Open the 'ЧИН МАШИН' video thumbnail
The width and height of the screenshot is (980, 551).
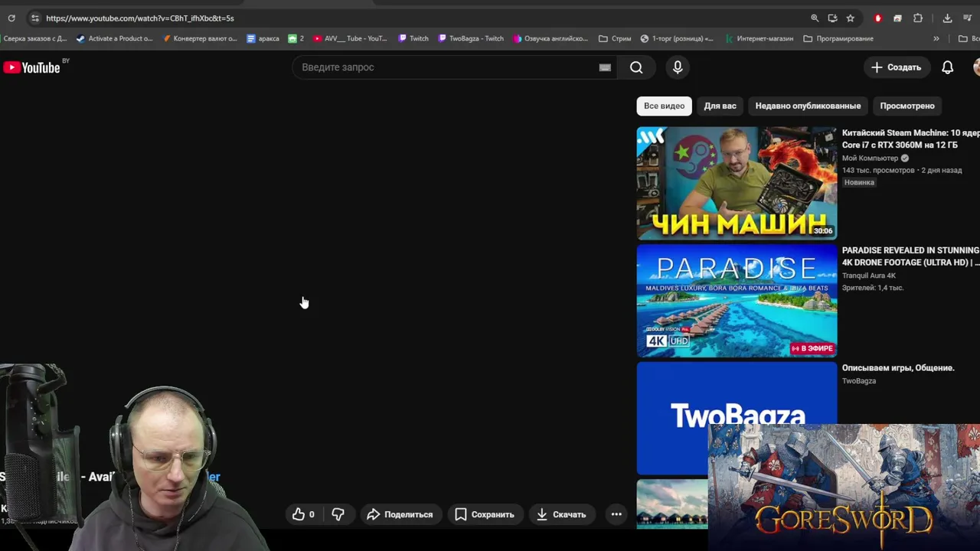737,184
